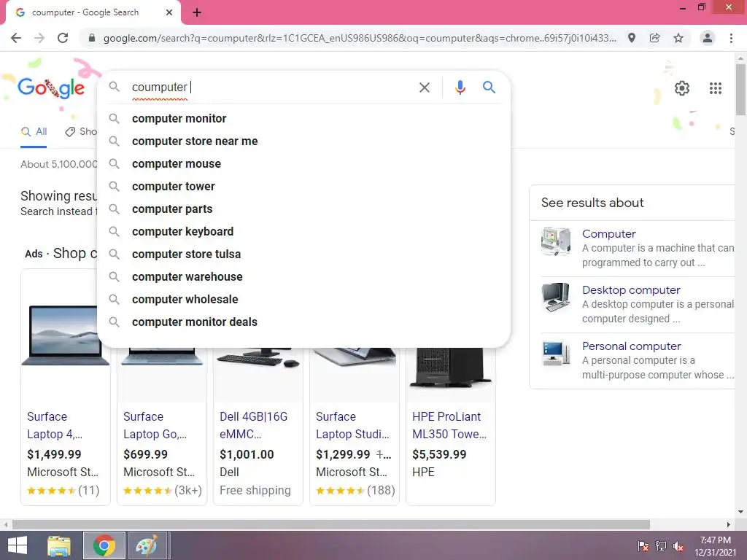Choose suggestion computer store near me
Viewport: 747px width, 560px height.
(303, 141)
